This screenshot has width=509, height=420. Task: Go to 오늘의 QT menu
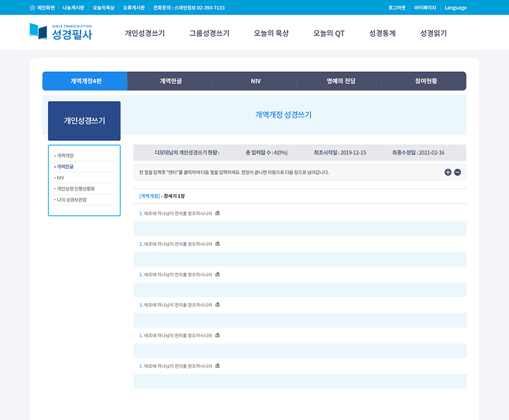point(329,34)
